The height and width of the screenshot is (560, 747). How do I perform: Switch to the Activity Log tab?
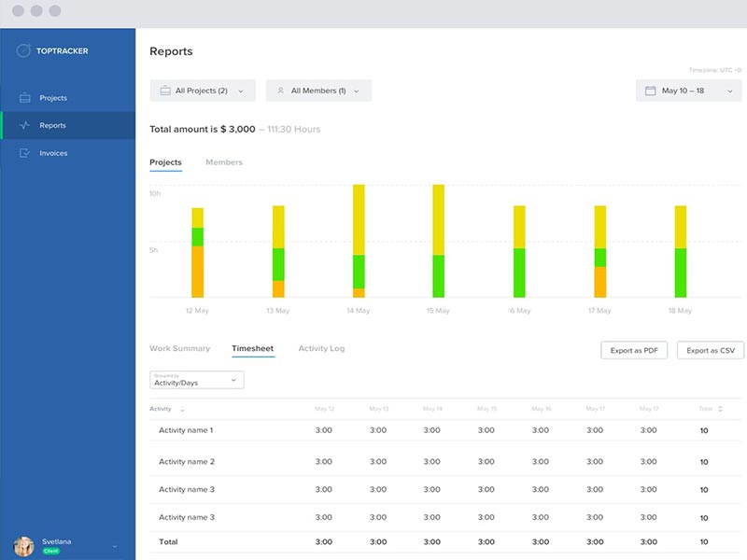tap(321, 348)
